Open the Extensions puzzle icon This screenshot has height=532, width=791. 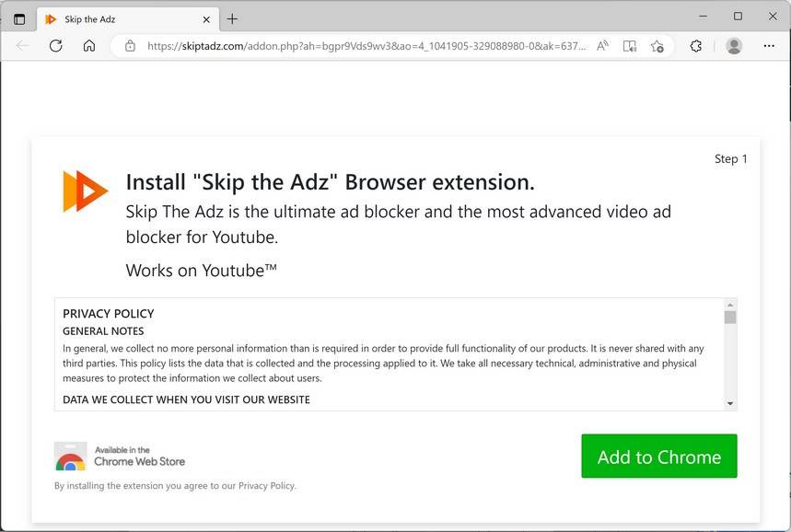695,46
